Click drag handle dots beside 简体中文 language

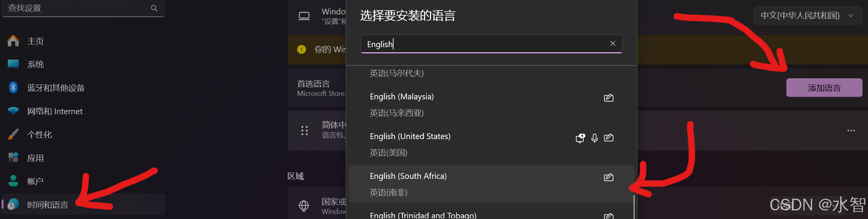[x=305, y=131]
